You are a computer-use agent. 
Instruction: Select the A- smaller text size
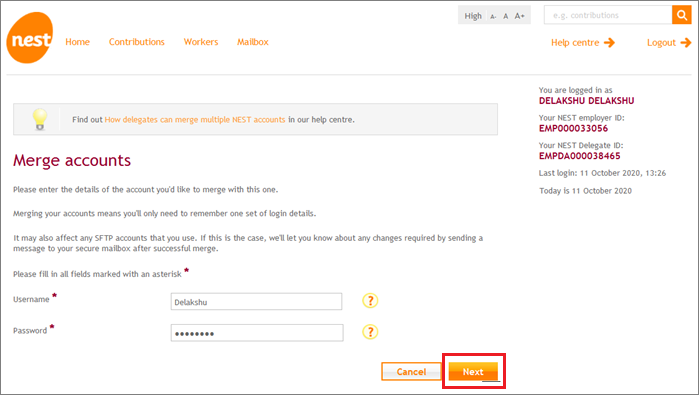click(x=493, y=16)
